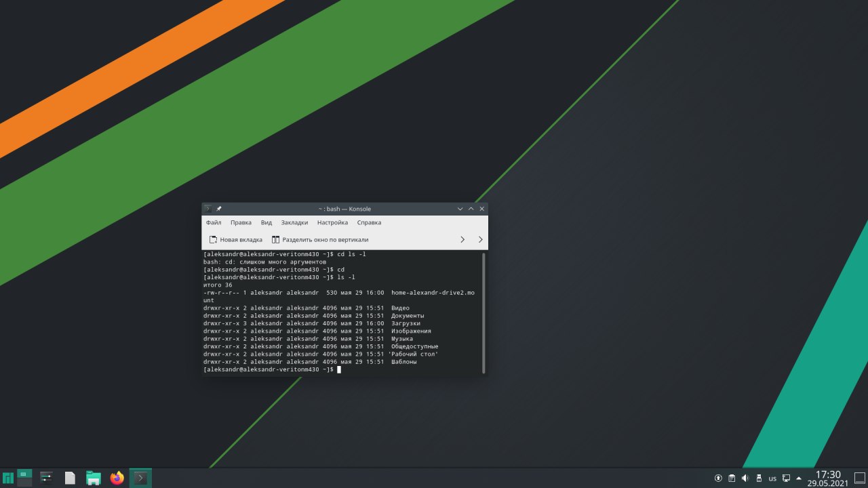Open the clock showing 17:30
This screenshot has width=868, height=488.
[827, 479]
